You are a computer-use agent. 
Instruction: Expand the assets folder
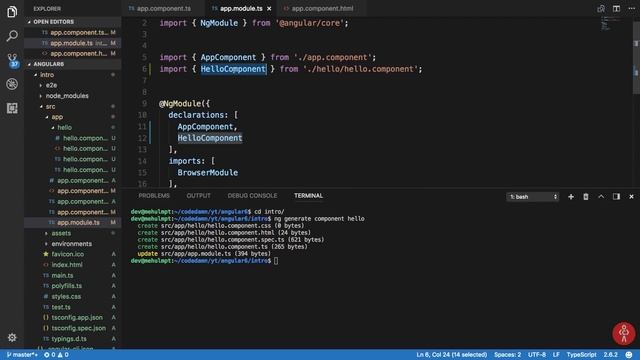pos(73,233)
